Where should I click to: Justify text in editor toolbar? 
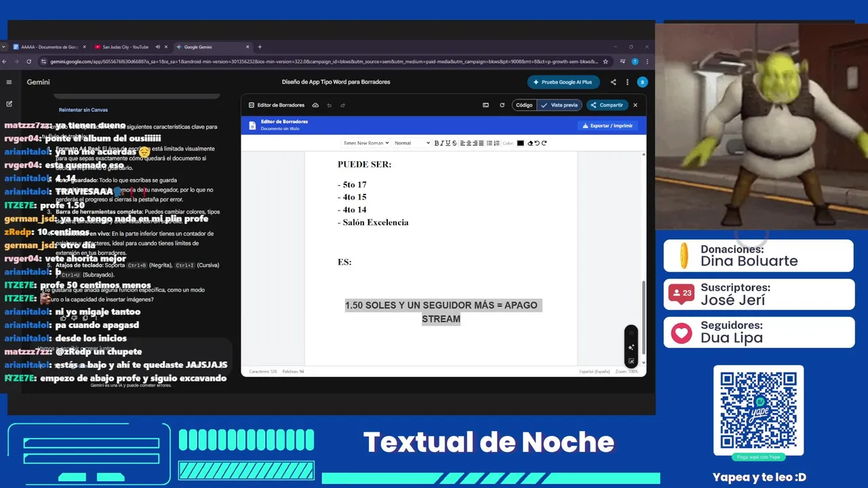tap(481, 143)
